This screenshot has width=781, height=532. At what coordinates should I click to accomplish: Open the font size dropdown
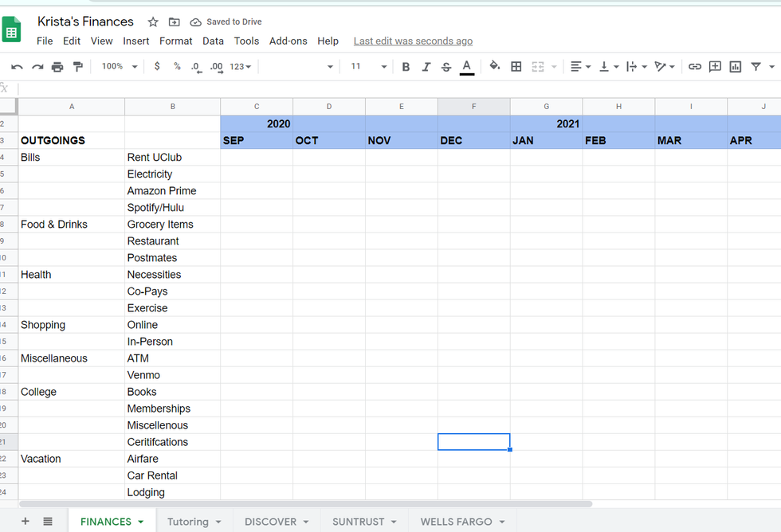click(x=368, y=67)
